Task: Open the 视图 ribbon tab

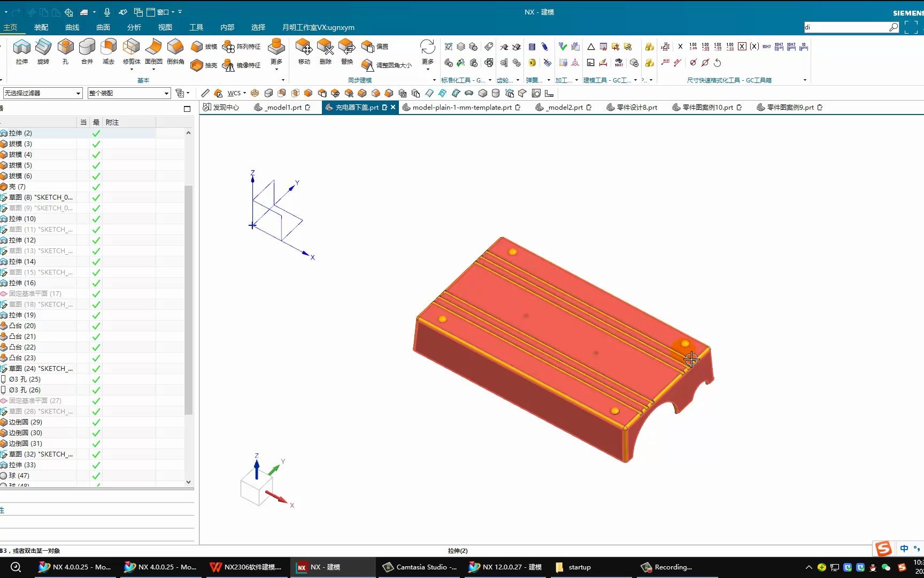Action: 165,27
